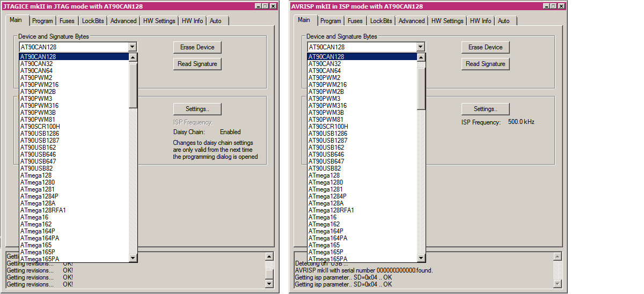The height and width of the screenshot is (294, 644).
Task: Select ATmega164P in AVRISP device list
Action: (x=362, y=231)
